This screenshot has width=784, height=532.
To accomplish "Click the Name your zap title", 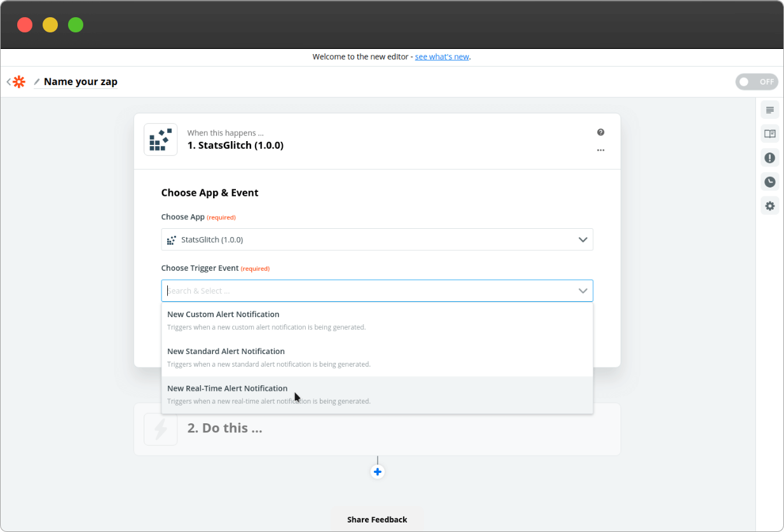I will (x=81, y=81).
